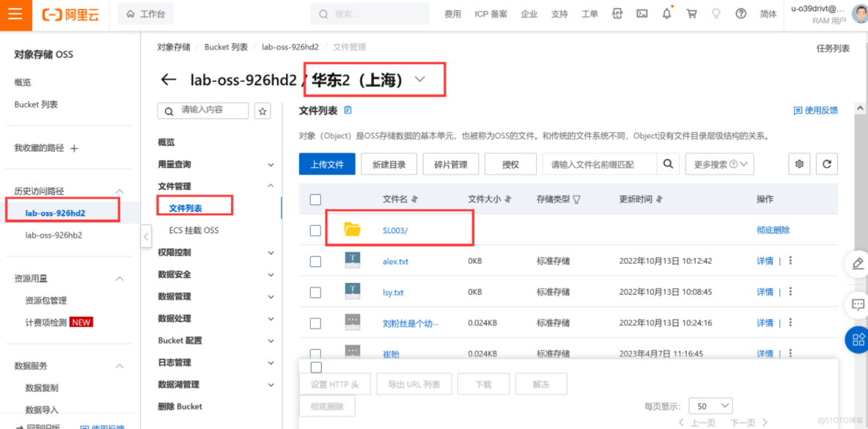Click the refresh file list icon

[826, 164]
